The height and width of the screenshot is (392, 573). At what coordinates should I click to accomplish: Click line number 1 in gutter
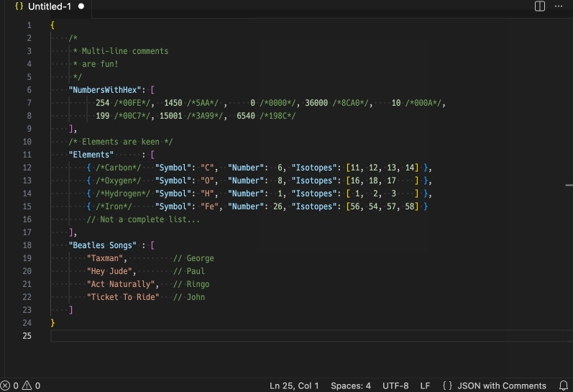pyautogui.click(x=29, y=25)
